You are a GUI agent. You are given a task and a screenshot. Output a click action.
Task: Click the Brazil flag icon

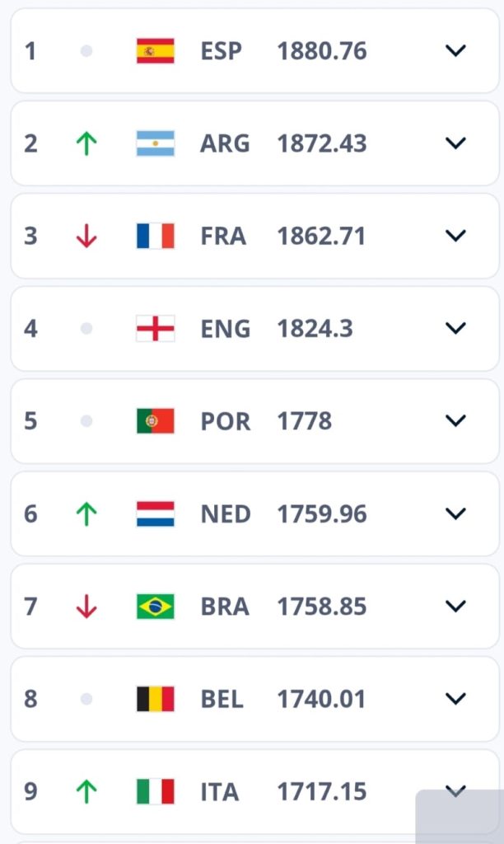(x=155, y=607)
